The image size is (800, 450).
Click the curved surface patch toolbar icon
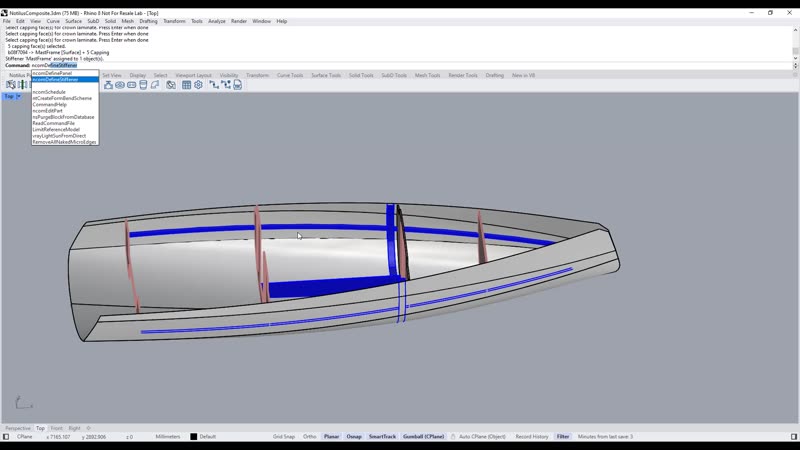click(x=155, y=85)
